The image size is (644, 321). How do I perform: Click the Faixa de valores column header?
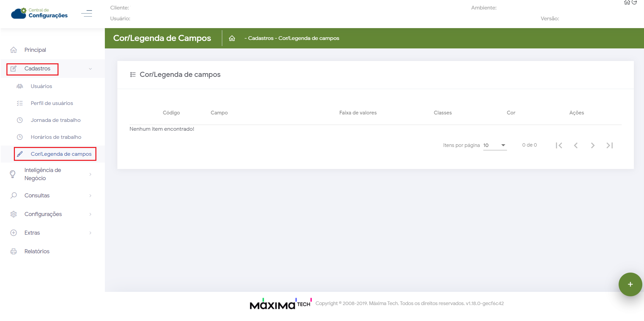pos(358,113)
